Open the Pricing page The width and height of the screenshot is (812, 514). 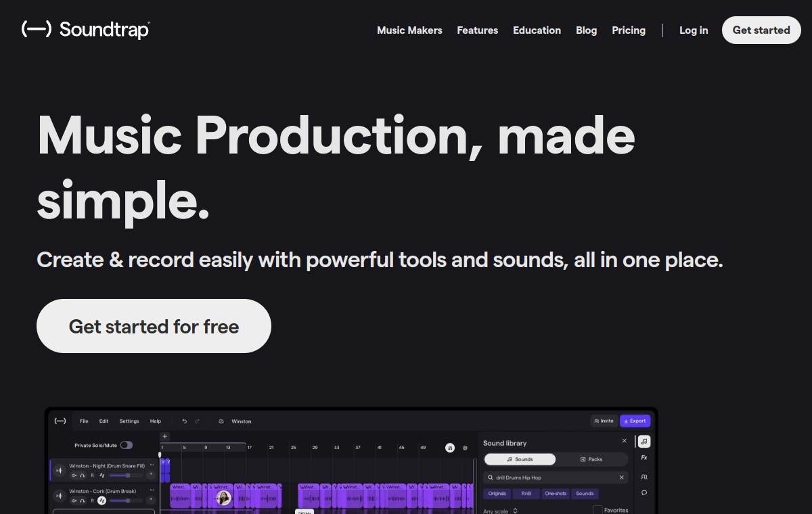click(x=629, y=30)
